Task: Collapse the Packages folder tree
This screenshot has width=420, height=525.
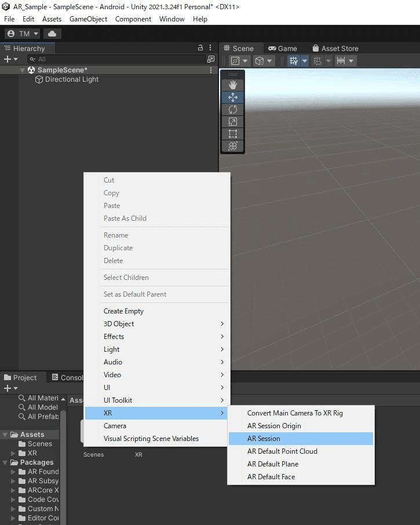Action: point(5,462)
